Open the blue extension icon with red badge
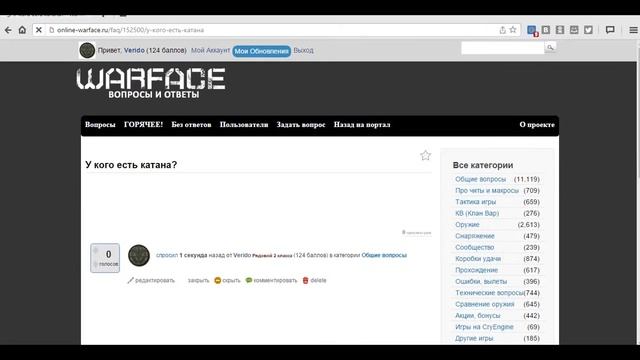640x360 pixels. (x=532, y=30)
